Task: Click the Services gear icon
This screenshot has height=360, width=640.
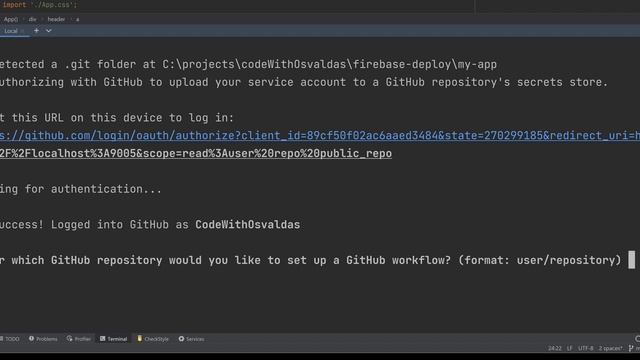Action: (181, 339)
